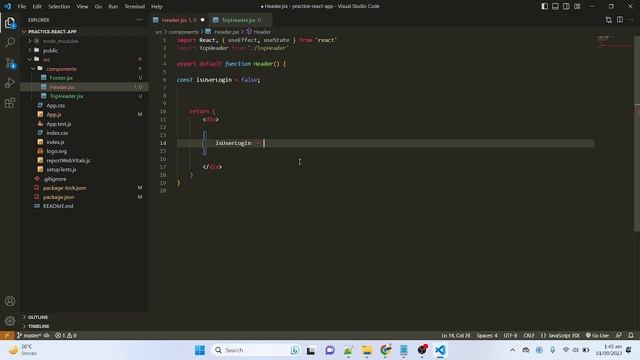Viewport: 640px width, 360px height.
Task: Open the Help menu
Action: click(157, 7)
